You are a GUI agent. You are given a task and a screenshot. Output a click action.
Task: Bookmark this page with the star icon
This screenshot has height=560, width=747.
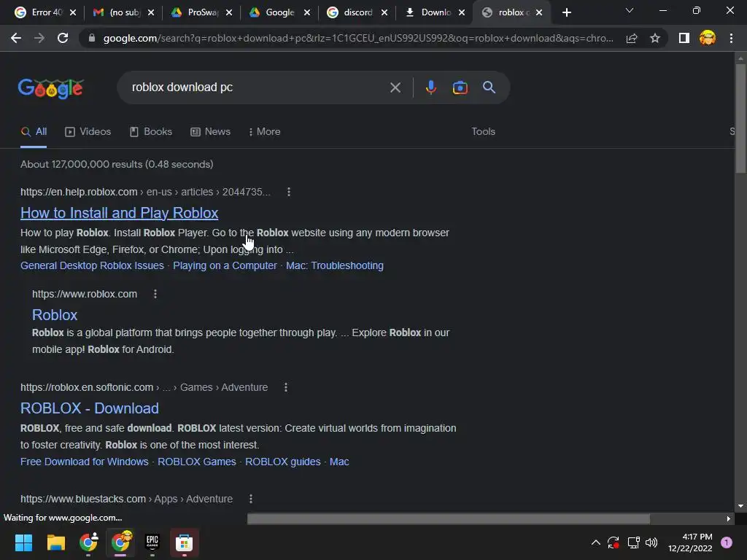coord(655,38)
